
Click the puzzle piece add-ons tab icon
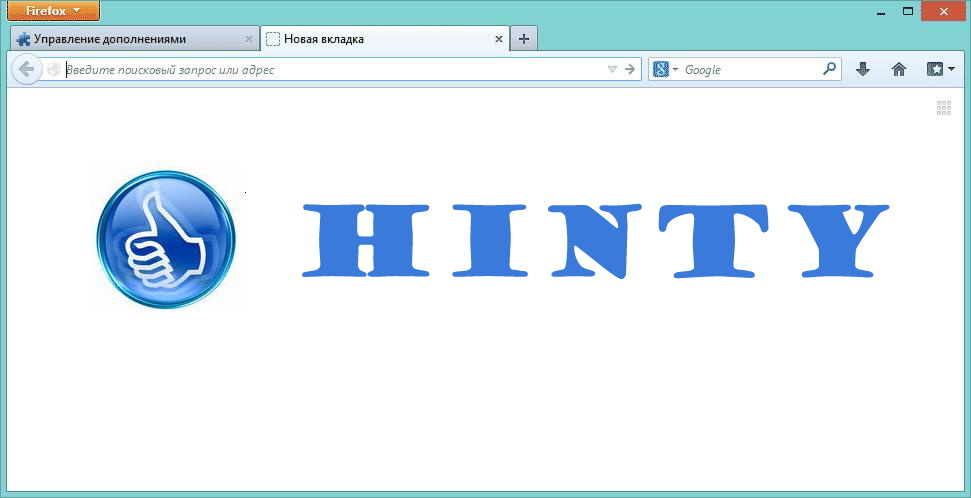click(x=24, y=40)
